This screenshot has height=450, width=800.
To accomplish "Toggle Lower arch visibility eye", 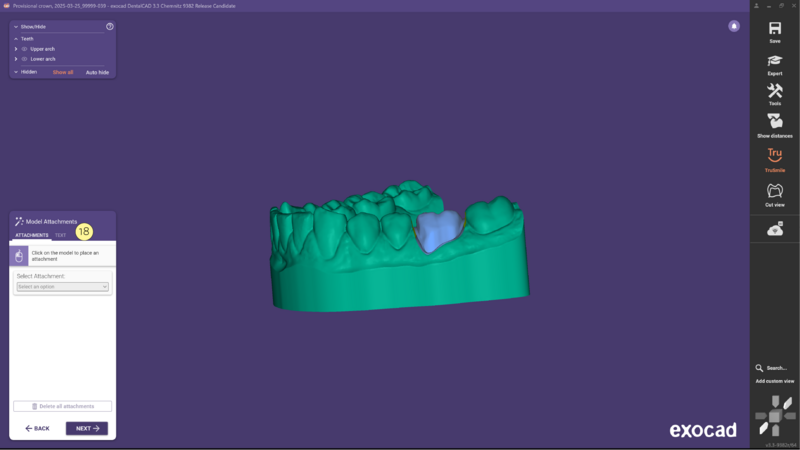I will click(24, 59).
